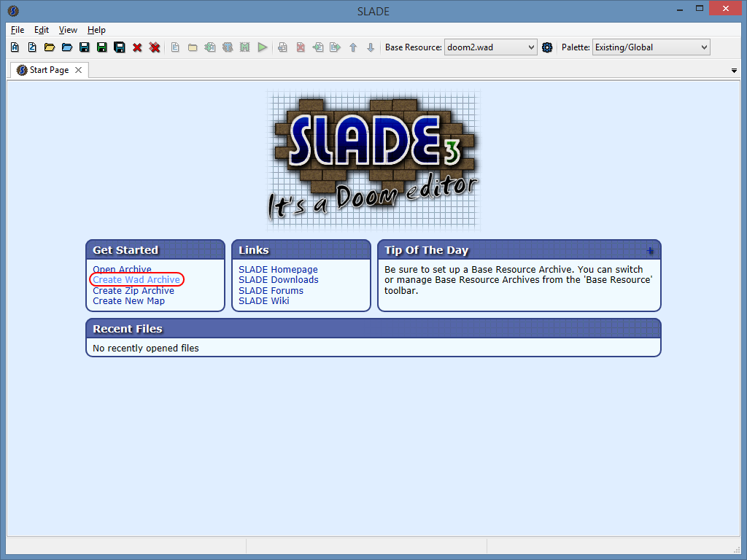The image size is (747, 560).
Task: Click the Create Zip Archive link
Action: [133, 290]
